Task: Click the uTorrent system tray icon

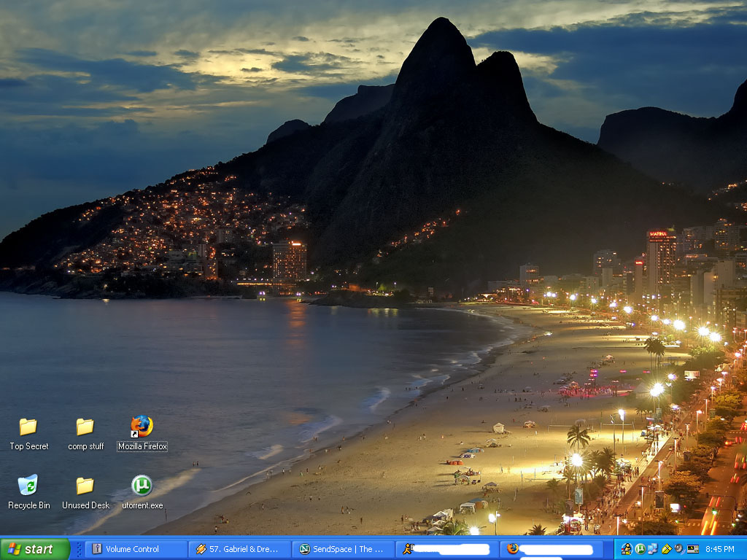Action: (640, 549)
